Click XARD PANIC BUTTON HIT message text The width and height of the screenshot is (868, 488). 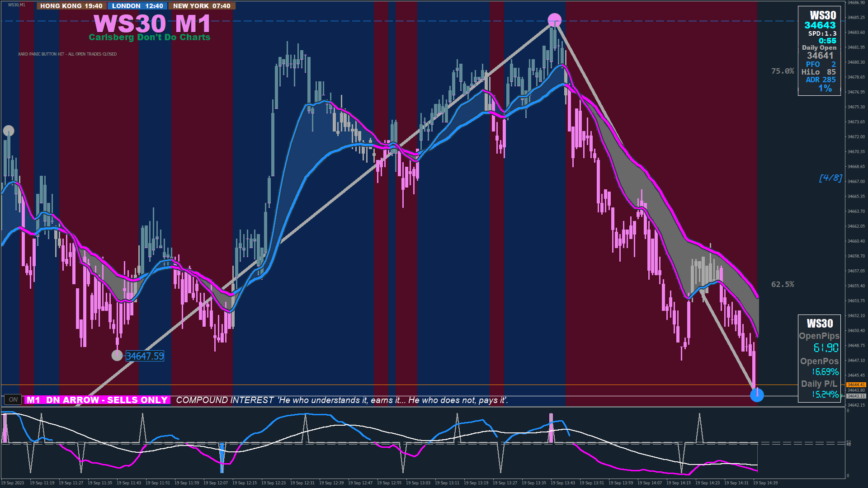[x=67, y=54]
